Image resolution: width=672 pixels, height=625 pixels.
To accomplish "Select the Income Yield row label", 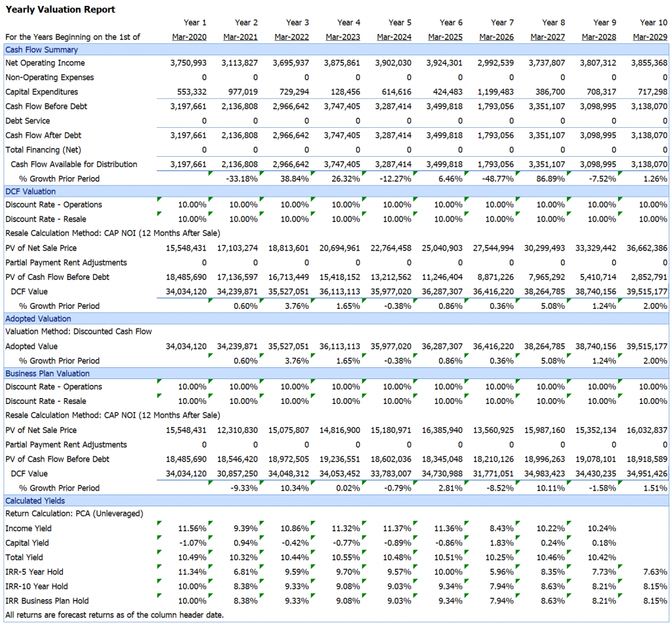I will tap(28, 529).
